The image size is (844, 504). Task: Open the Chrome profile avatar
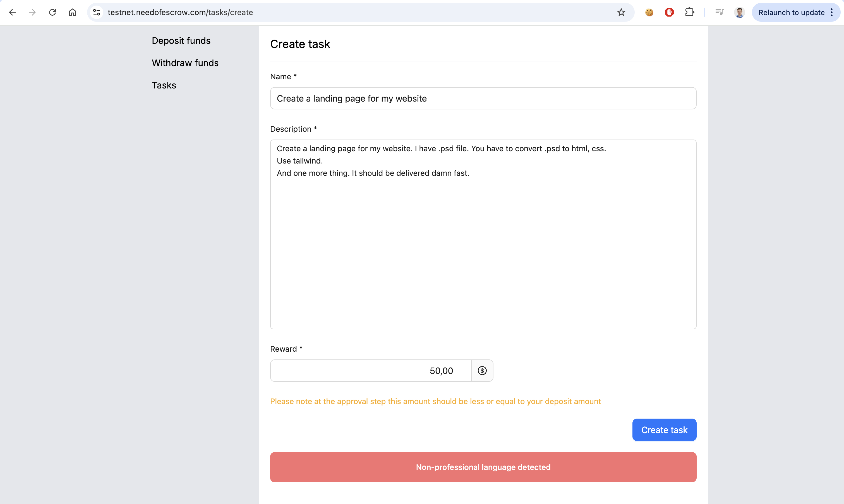[x=739, y=13]
